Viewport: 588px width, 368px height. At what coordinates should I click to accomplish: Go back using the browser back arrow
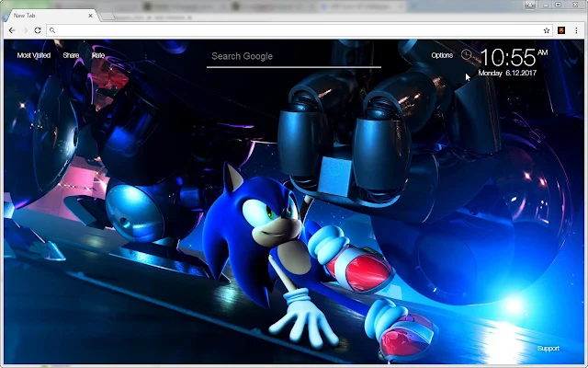click(12, 30)
